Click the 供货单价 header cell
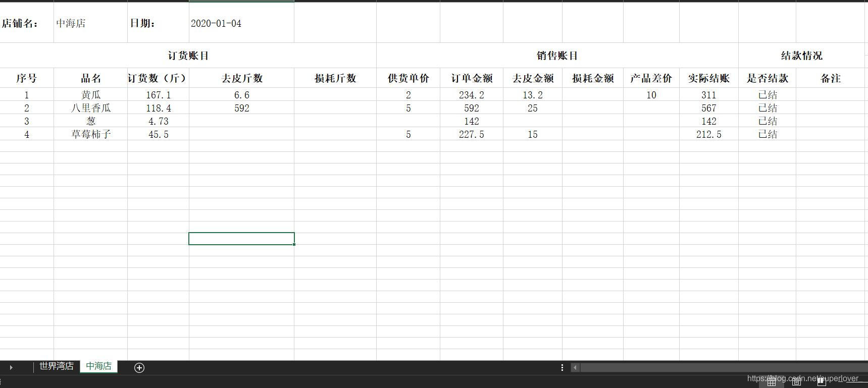This screenshot has height=388, width=868. (408, 78)
